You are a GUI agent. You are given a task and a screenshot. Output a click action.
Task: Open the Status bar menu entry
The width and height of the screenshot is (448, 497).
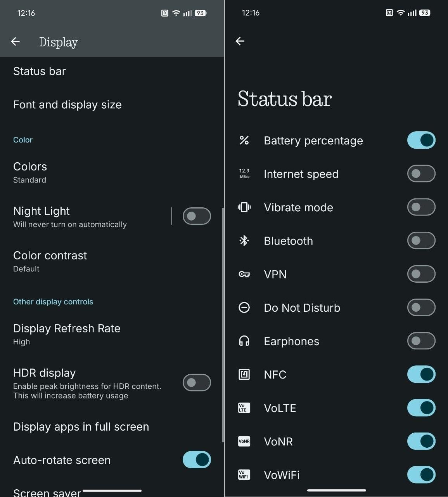pyautogui.click(x=112, y=71)
